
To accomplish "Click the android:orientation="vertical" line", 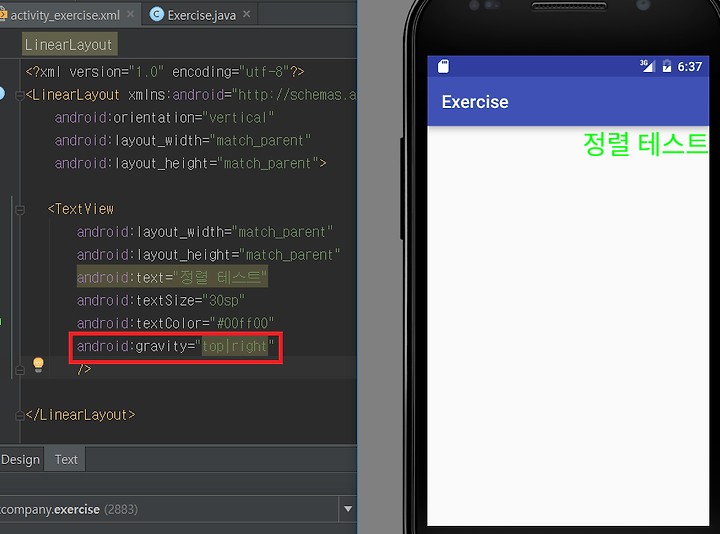I will [x=164, y=118].
